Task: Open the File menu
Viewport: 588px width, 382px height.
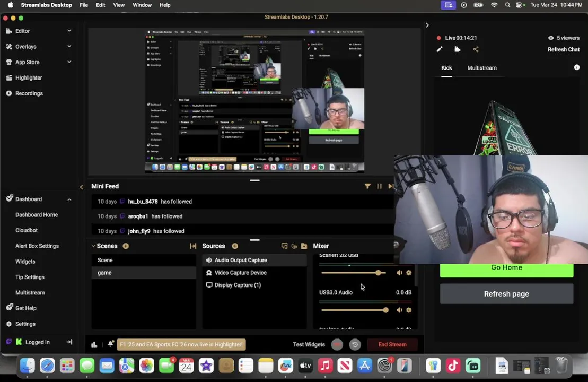Action: pos(84,5)
